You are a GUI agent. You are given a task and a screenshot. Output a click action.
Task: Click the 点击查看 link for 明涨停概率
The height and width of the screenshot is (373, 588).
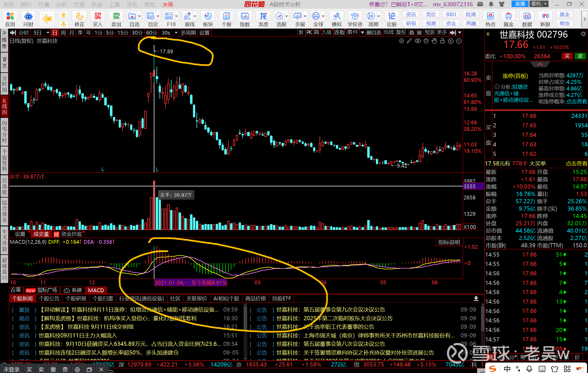pyautogui.click(x=577, y=101)
